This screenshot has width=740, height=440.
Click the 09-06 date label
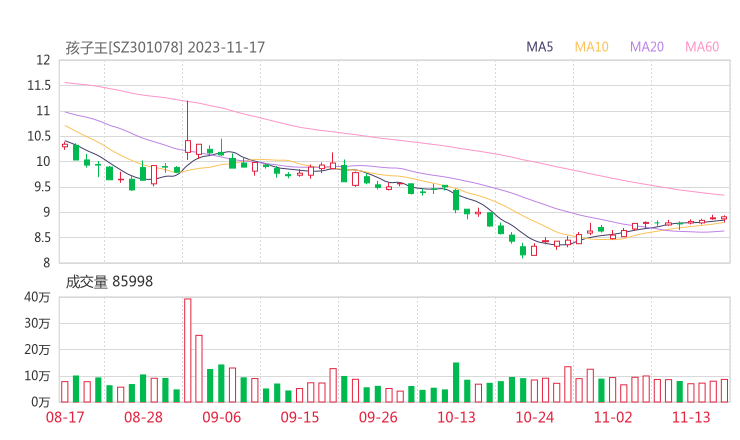click(x=221, y=417)
